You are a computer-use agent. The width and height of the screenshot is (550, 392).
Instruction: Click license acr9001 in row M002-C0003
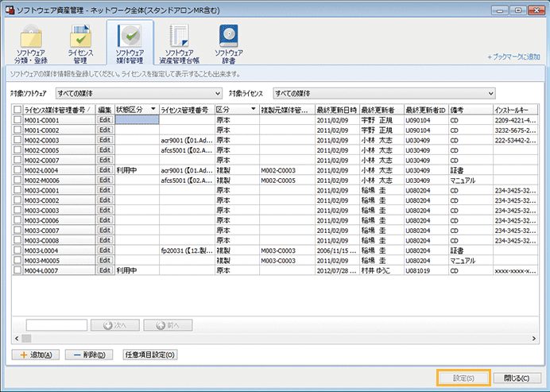[x=187, y=140]
